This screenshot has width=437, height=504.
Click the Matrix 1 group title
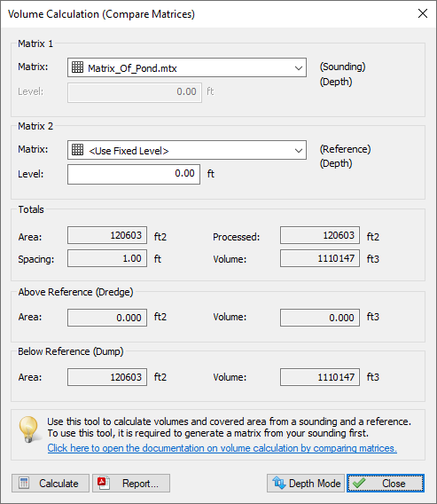(35, 43)
